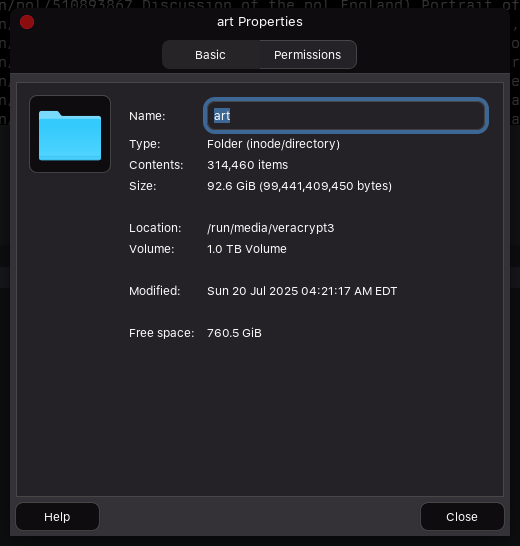Select the Basic tab
520x546 pixels.
[210, 55]
